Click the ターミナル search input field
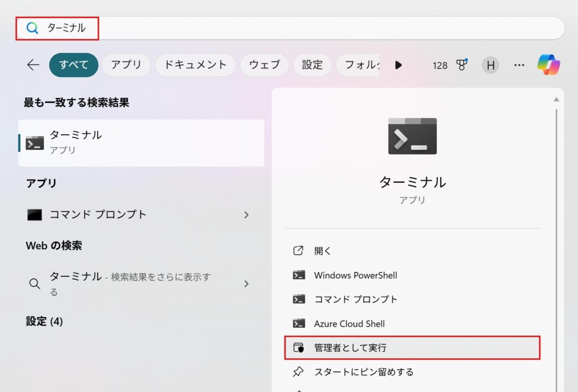578x392 pixels. coord(290,28)
